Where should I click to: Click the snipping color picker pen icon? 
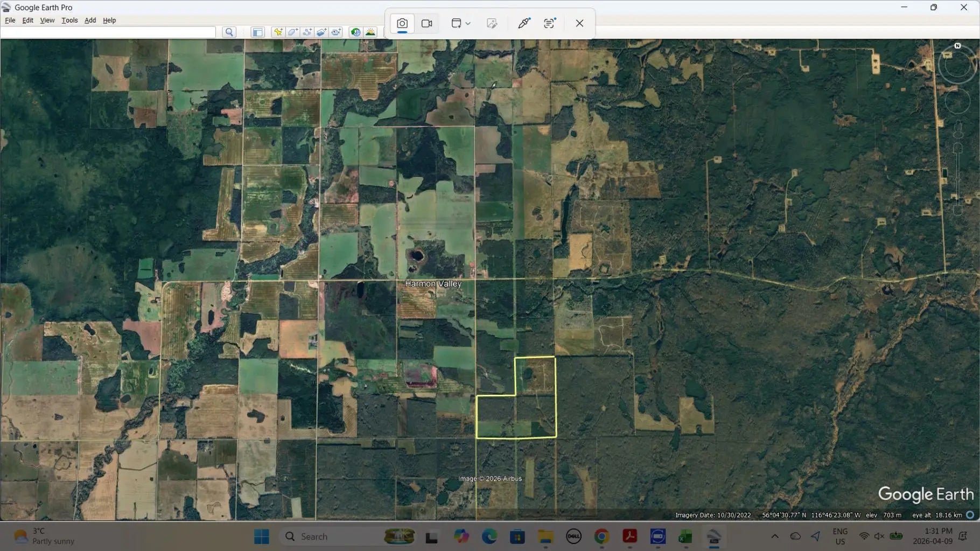click(524, 24)
